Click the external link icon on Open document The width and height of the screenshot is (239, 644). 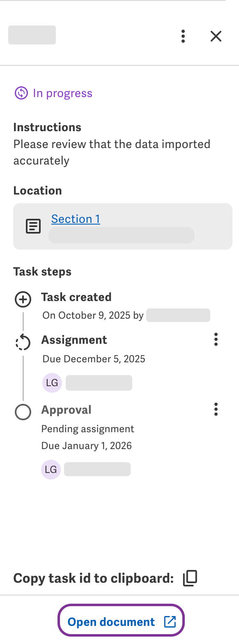click(x=171, y=621)
